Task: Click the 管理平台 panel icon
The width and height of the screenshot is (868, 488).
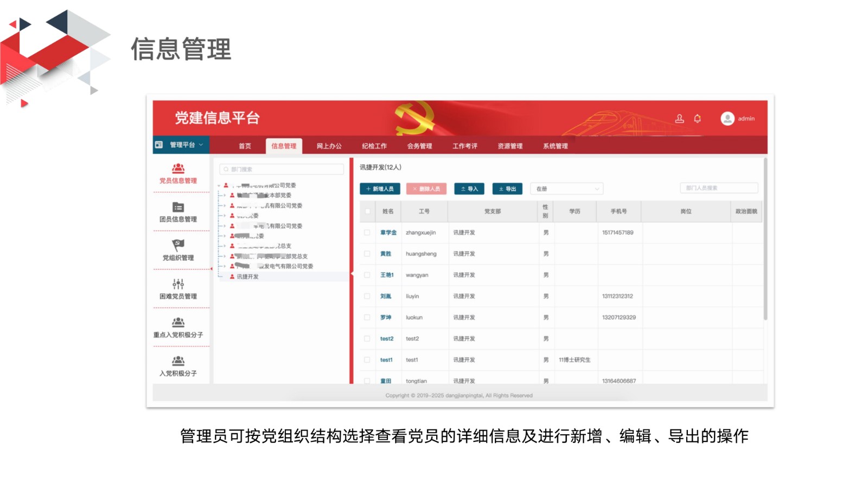Action: [x=159, y=145]
